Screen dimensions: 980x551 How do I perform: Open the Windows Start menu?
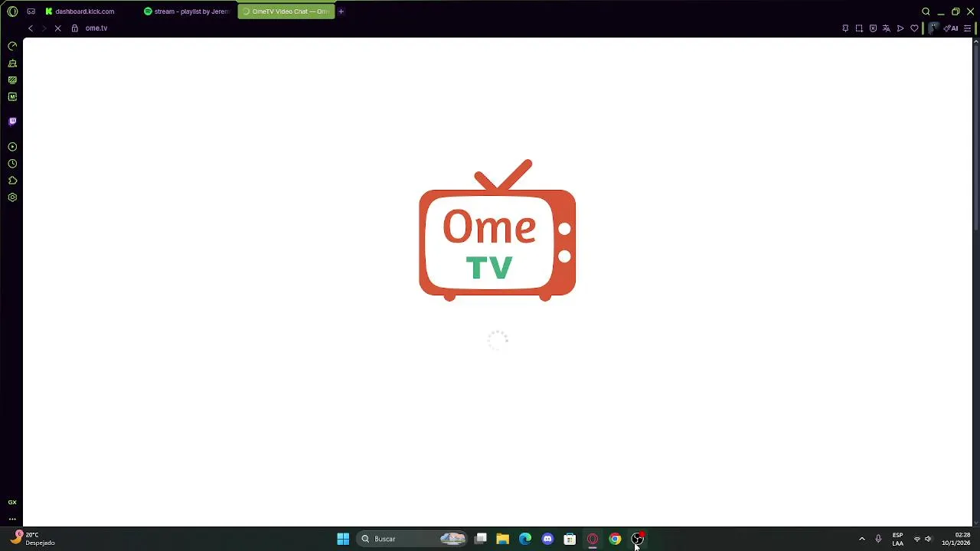[x=343, y=539]
